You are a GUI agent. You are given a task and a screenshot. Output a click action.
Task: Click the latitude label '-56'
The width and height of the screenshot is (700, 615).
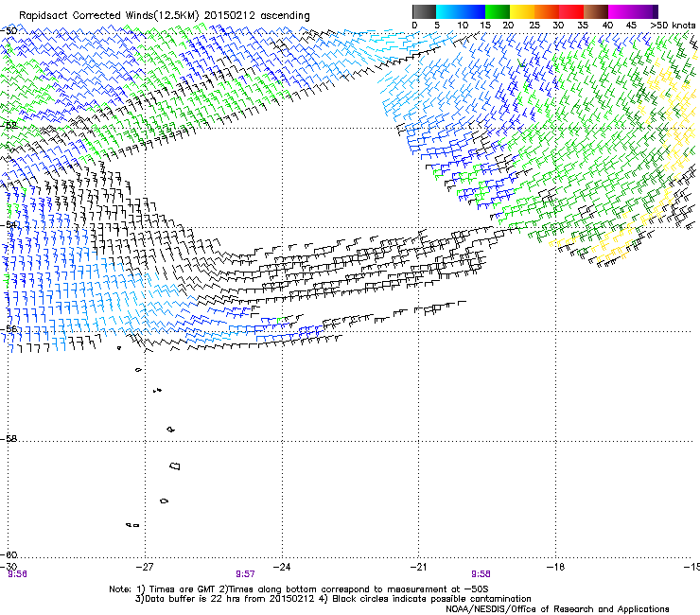pyautogui.click(x=9, y=329)
